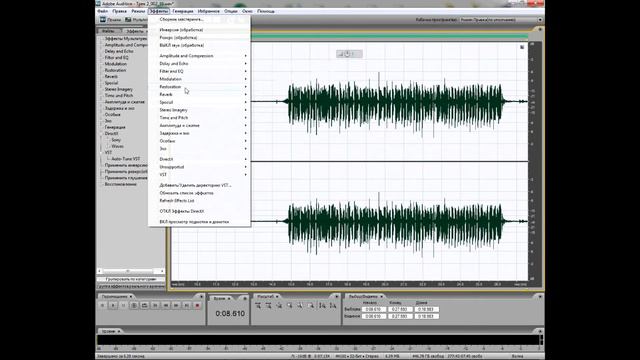The height and width of the screenshot is (360, 640).
Task: Click the Go to End transport button
Action: (187, 305)
